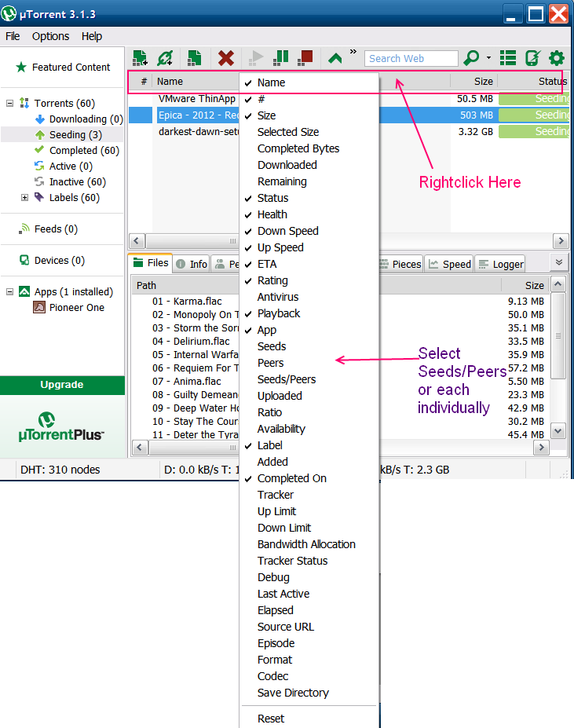Viewport: 574px width, 728px height.
Task: Click the Size column header
Action: click(x=473, y=81)
